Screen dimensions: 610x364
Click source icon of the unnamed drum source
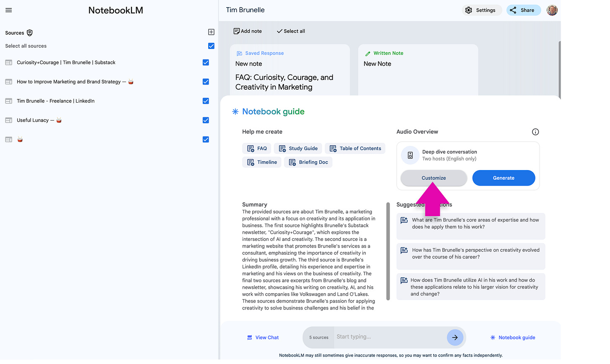[x=8, y=139]
